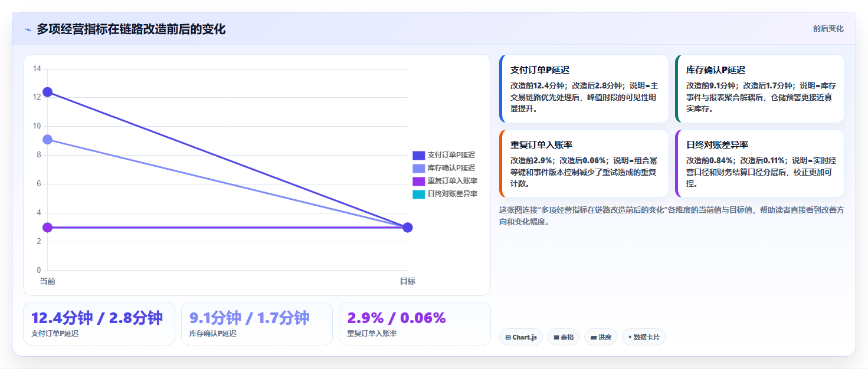This screenshot has width=868, height=369.
Task: Click the title 多项经营指标在链路改造前后的变化
Action: tap(131, 29)
